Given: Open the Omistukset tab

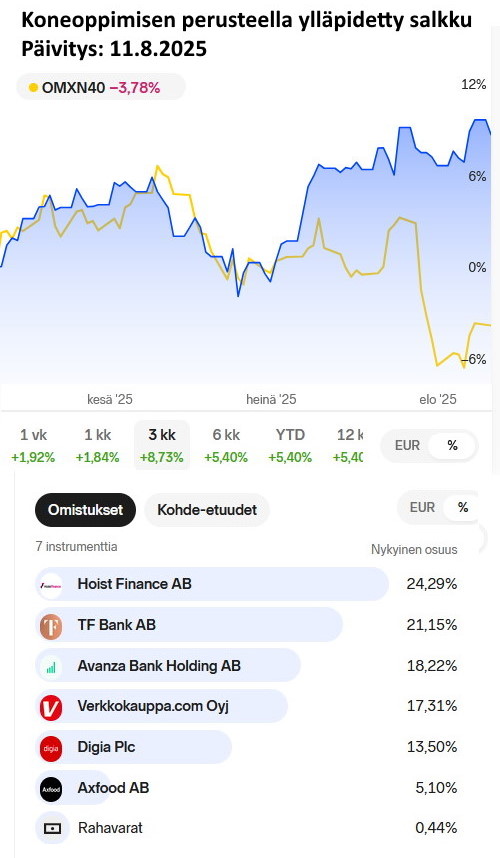Looking at the screenshot, I should [85, 510].
